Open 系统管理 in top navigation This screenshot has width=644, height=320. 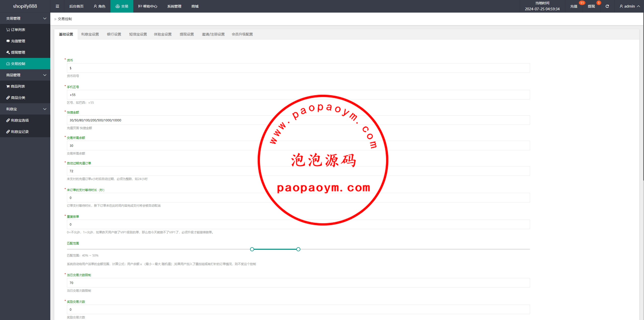[x=174, y=6]
